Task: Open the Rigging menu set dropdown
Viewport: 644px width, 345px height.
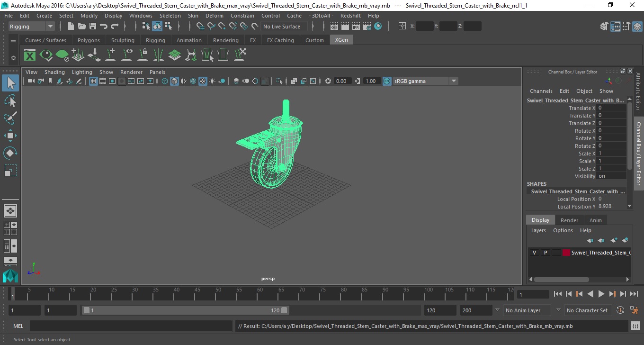Action: [x=31, y=27]
